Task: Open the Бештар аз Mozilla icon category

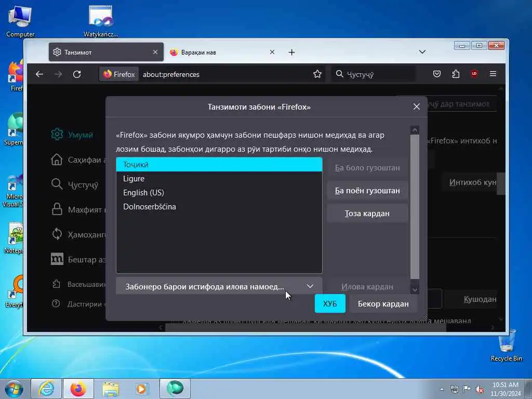Action: (78, 260)
